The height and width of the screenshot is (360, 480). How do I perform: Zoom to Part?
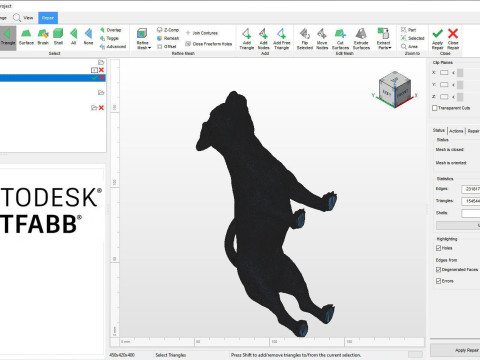(x=408, y=30)
